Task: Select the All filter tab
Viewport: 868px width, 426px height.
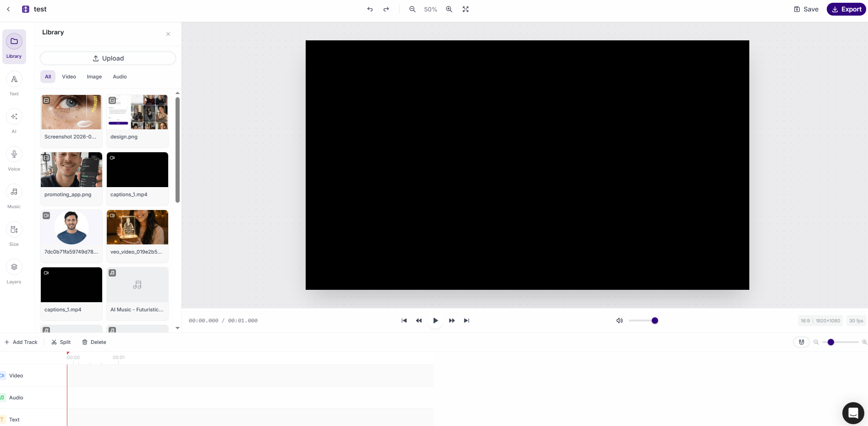Action: tap(48, 77)
